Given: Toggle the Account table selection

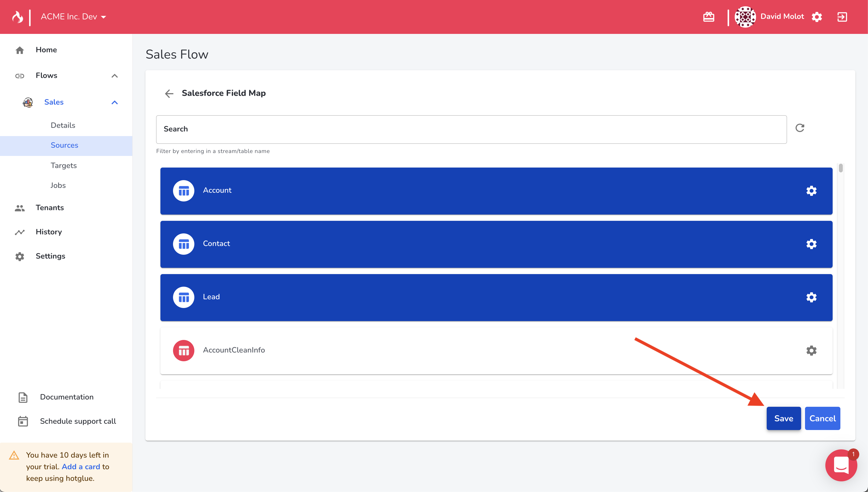Looking at the screenshot, I should point(496,191).
